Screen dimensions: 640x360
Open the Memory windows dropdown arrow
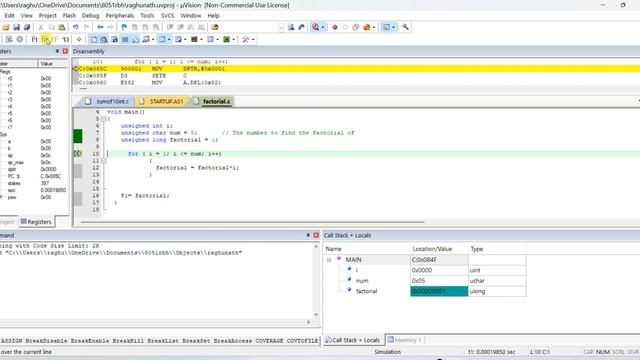pyautogui.click(x=169, y=40)
